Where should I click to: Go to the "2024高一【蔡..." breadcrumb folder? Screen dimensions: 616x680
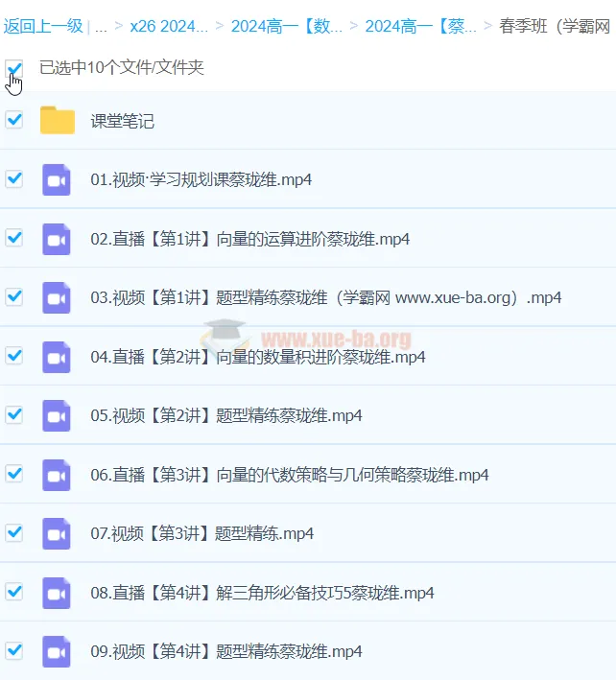click(x=420, y=26)
